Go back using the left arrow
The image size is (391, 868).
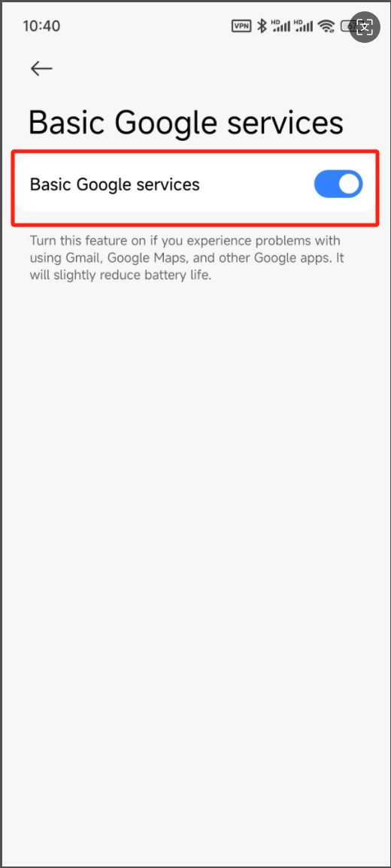point(41,69)
